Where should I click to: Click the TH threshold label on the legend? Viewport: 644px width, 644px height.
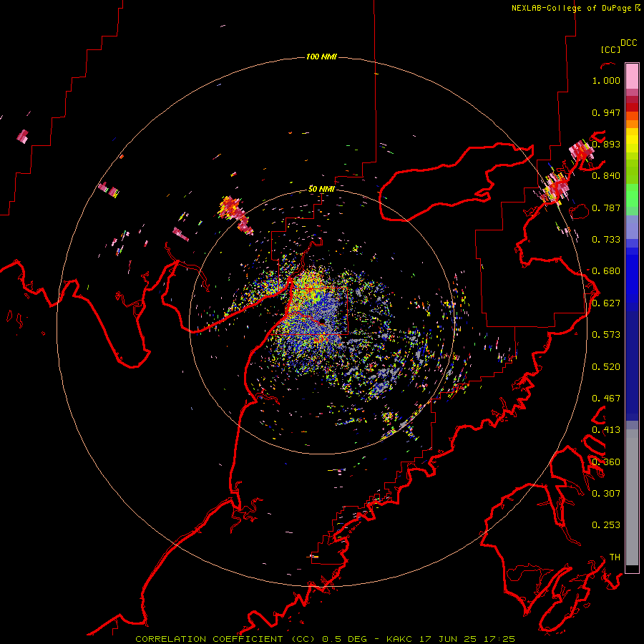click(615, 557)
